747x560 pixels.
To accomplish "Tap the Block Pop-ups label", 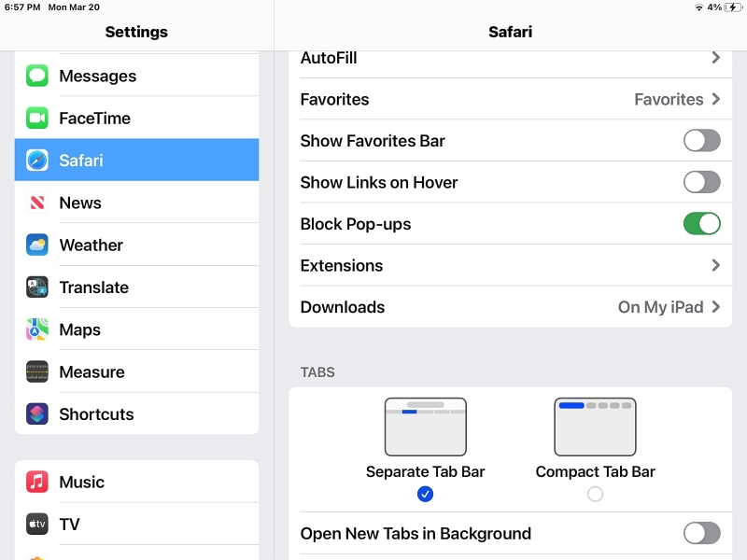I will (356, 224).
